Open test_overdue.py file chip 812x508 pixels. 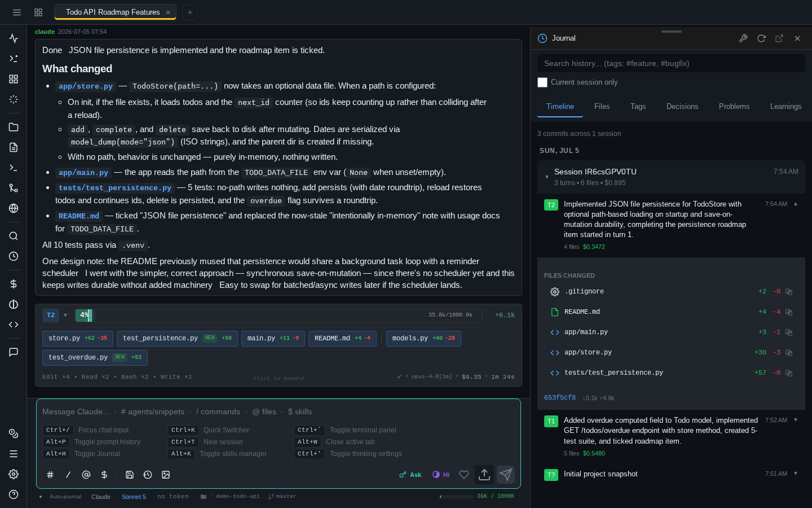(x=95, y=357)
